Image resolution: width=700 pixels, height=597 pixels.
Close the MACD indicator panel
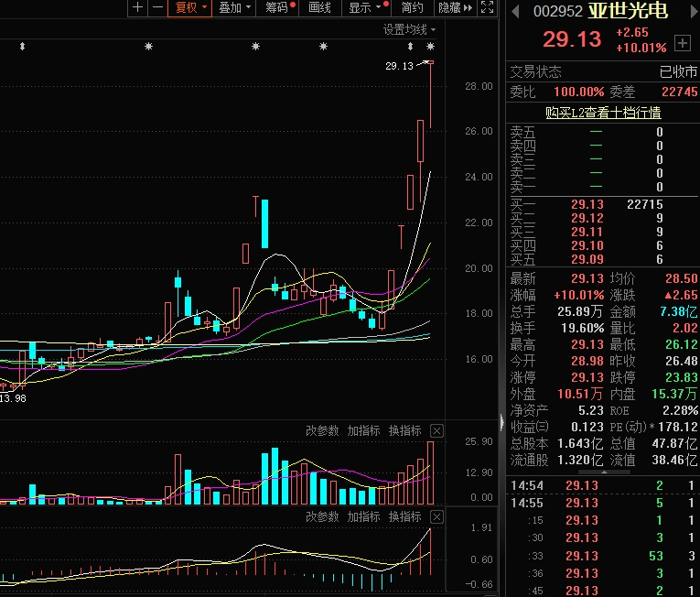(x=436, y=517)
